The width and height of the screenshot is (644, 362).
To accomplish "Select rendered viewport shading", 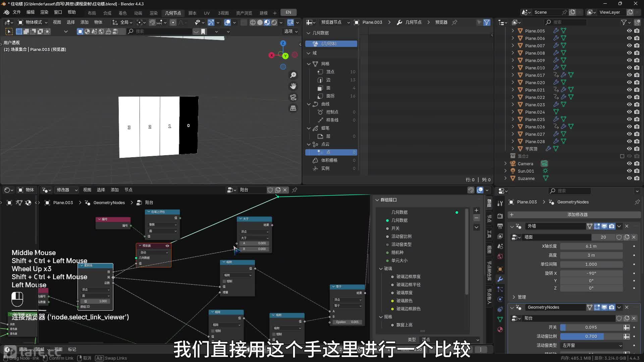I will (x=274, y=22).
